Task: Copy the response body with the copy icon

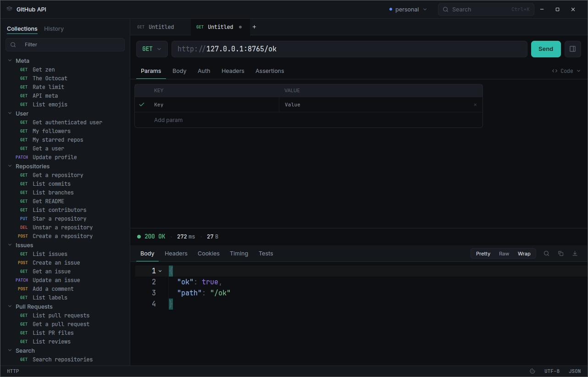Action: coord(560,254)
